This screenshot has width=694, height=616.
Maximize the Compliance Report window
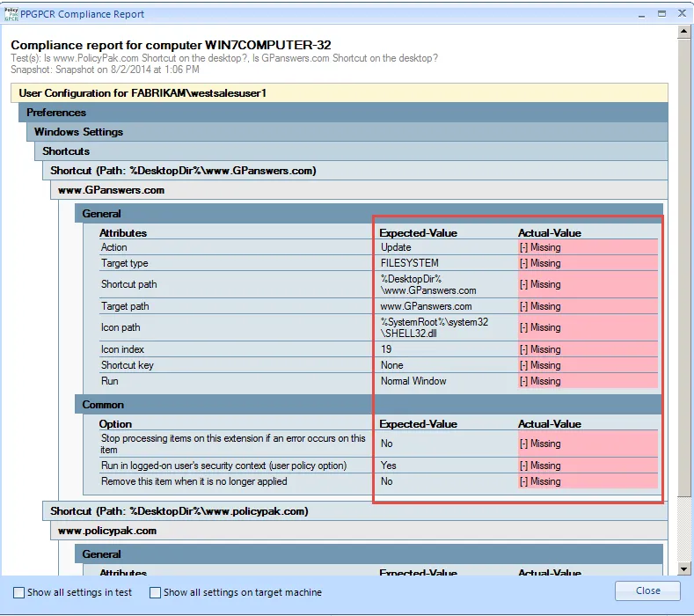661,14
